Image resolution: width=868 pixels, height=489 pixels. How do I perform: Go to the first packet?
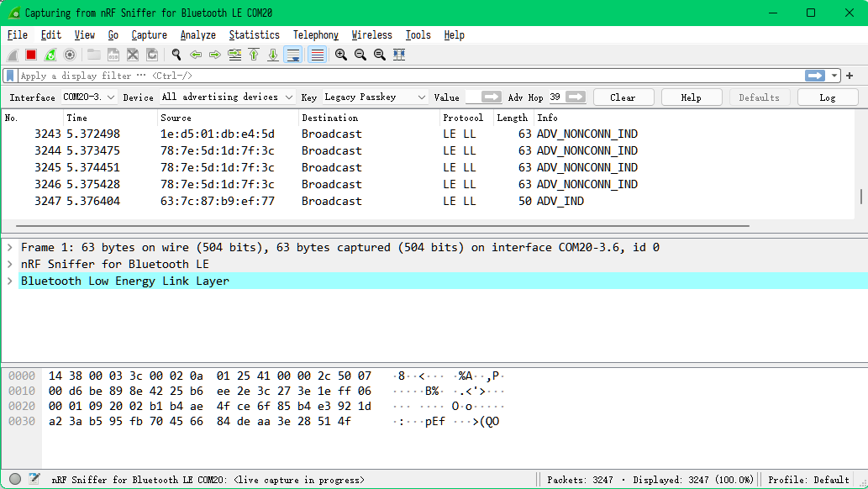pos(255,54)
